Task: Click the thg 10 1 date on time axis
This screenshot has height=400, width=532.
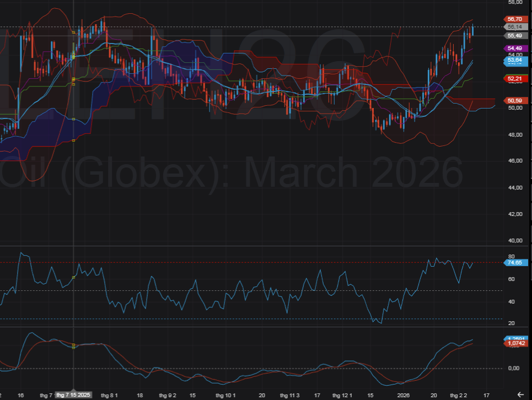Action: coord(225,395)
